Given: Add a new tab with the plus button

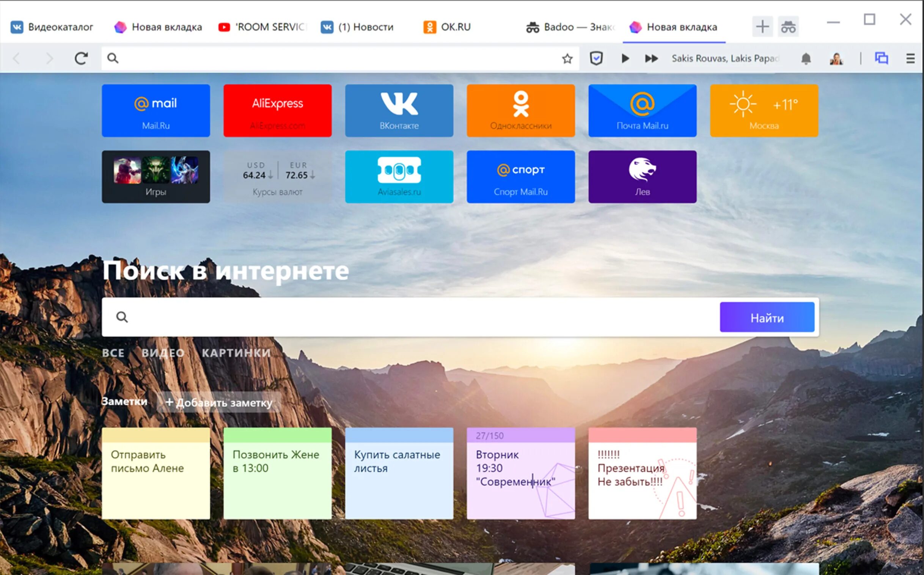Looking at the screenshot, I should 762,27.
